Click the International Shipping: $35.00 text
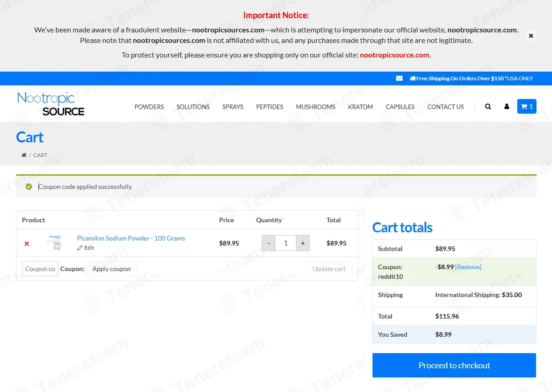This screenshot has width=552, height=392. 478,295
